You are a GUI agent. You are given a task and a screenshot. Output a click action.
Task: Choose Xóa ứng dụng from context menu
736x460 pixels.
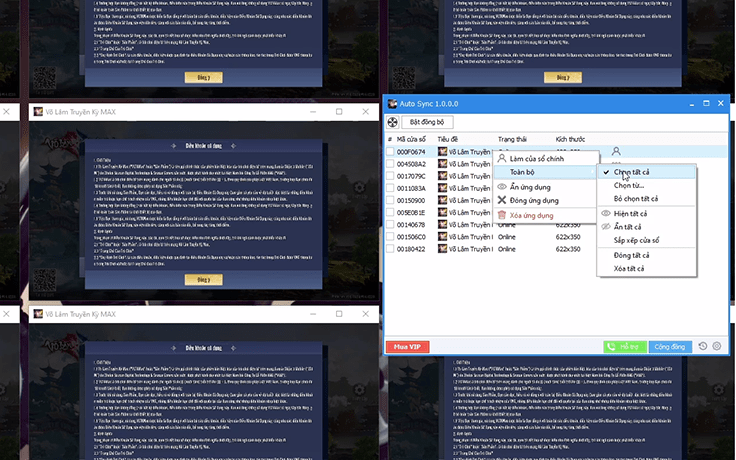(545, 215)
